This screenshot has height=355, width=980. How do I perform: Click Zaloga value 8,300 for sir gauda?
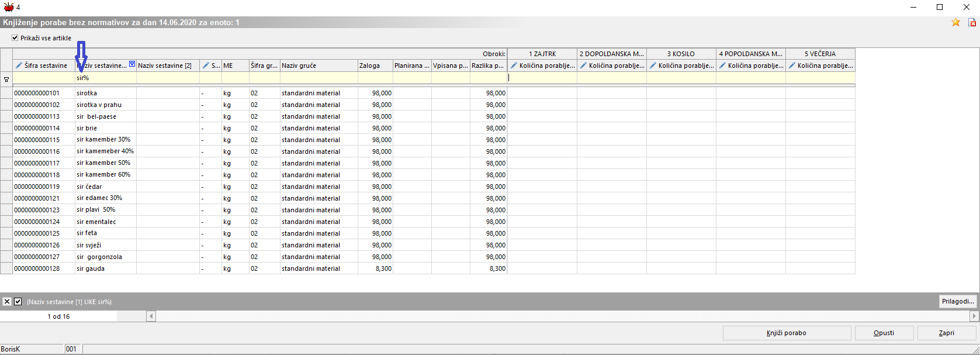(375, 268)
